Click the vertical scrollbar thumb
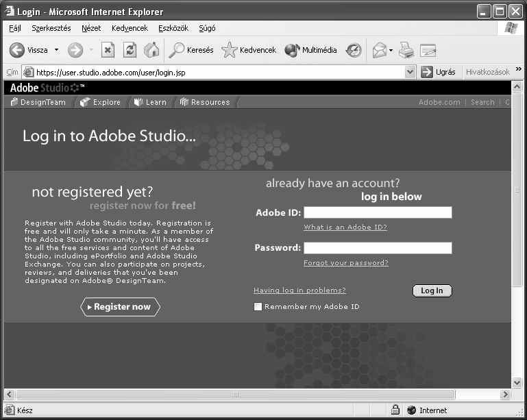 pos(517,190)
